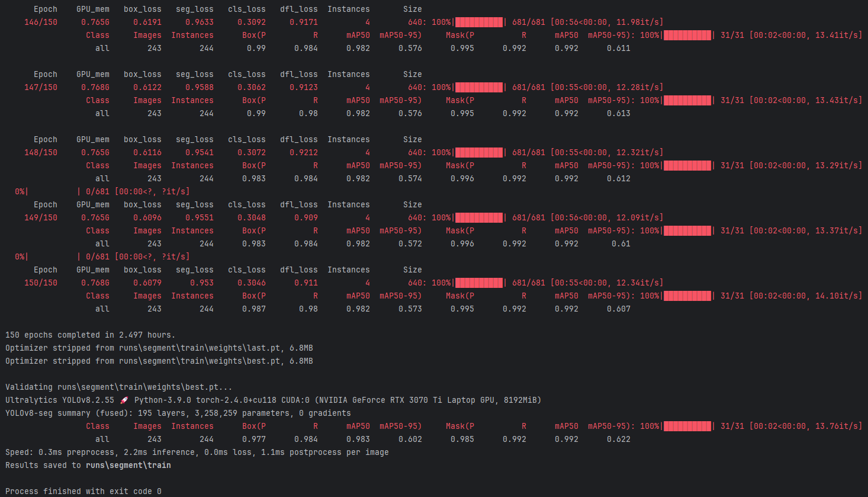Select the dfl_loss value 0.9123
This screenshot has height=497, width=868.
click(304, 87)
